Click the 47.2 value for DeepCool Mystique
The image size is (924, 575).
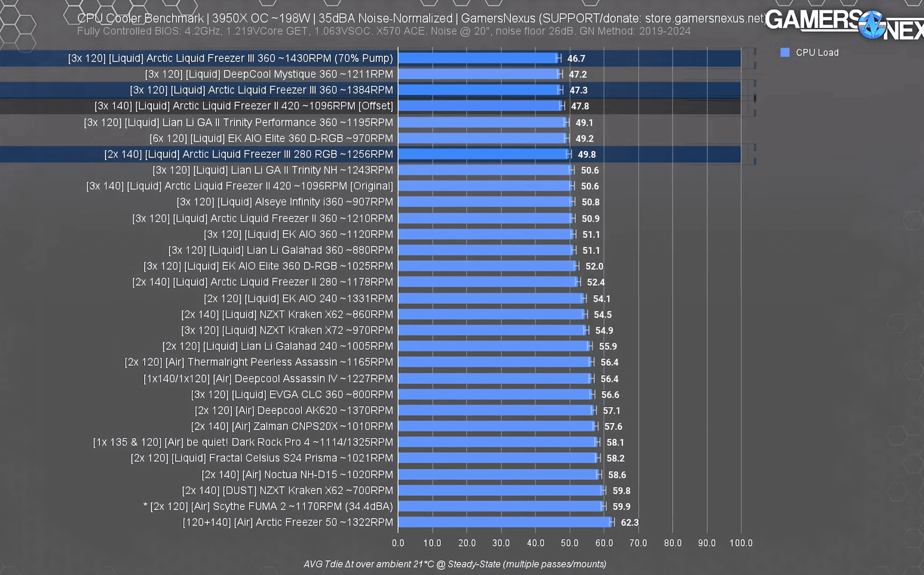tap(578, 75)
